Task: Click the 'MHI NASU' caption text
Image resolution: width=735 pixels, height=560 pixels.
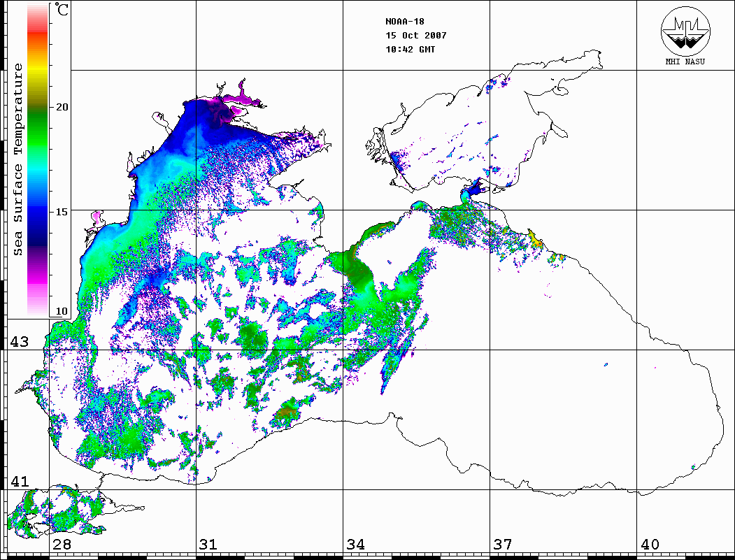Action: point(685,62)
